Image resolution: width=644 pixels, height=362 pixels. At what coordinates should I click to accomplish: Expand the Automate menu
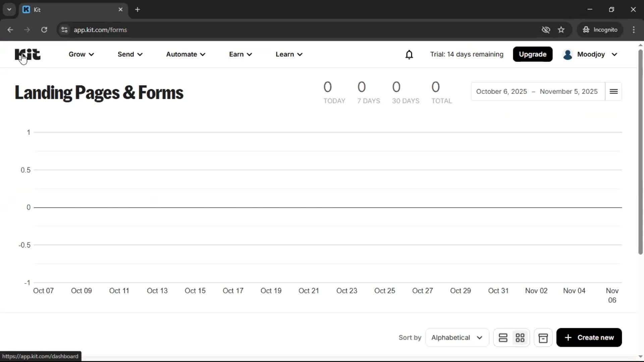185,54
